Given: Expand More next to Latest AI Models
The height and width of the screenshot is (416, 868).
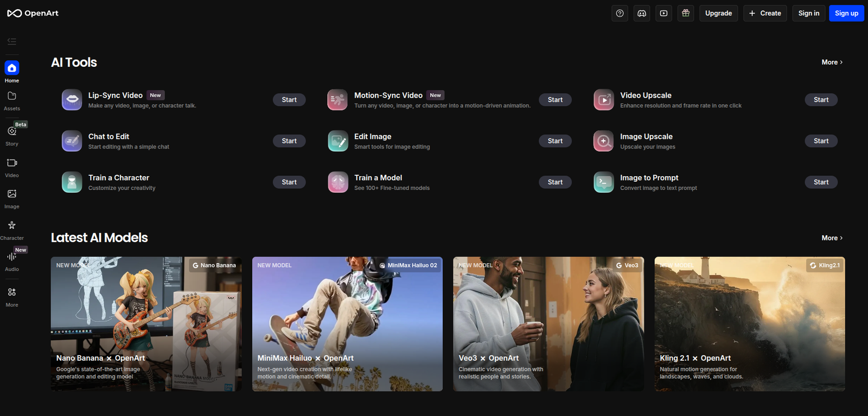Looking at the screenshot, I should [832, 238].
